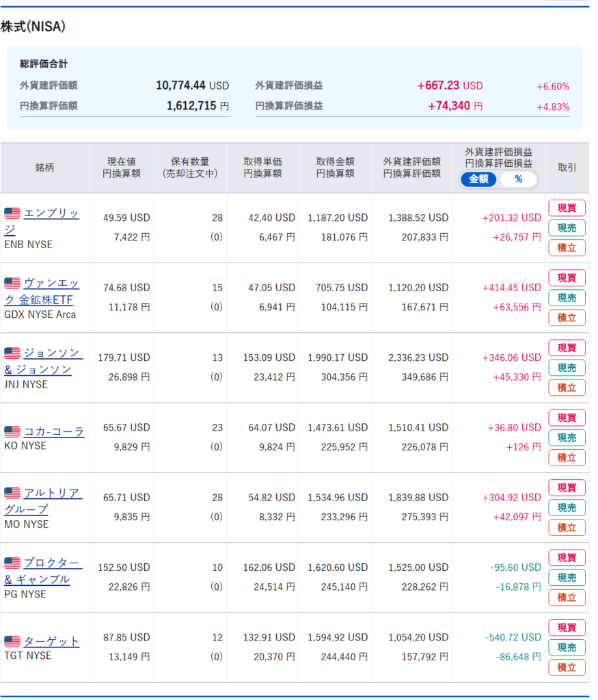
Task: Click the 銘柄 column header
Action: point(45,167)
